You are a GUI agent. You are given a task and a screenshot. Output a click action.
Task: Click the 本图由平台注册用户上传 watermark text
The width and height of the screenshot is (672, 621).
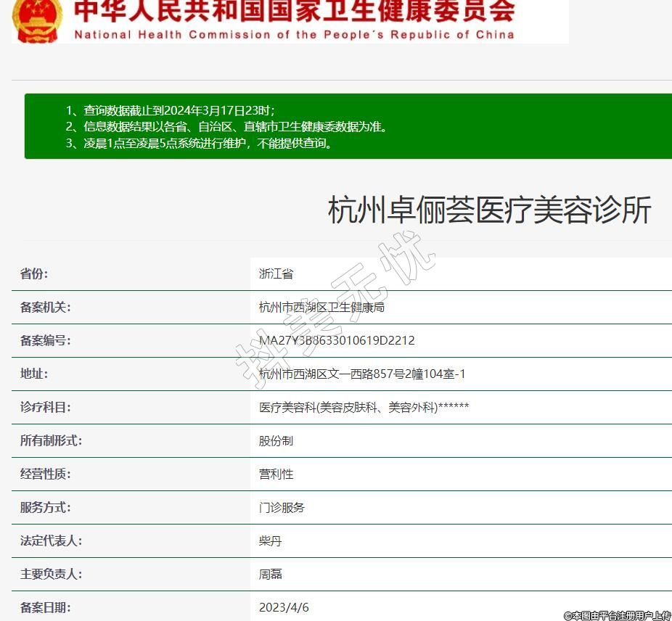[x=617, y=615]
